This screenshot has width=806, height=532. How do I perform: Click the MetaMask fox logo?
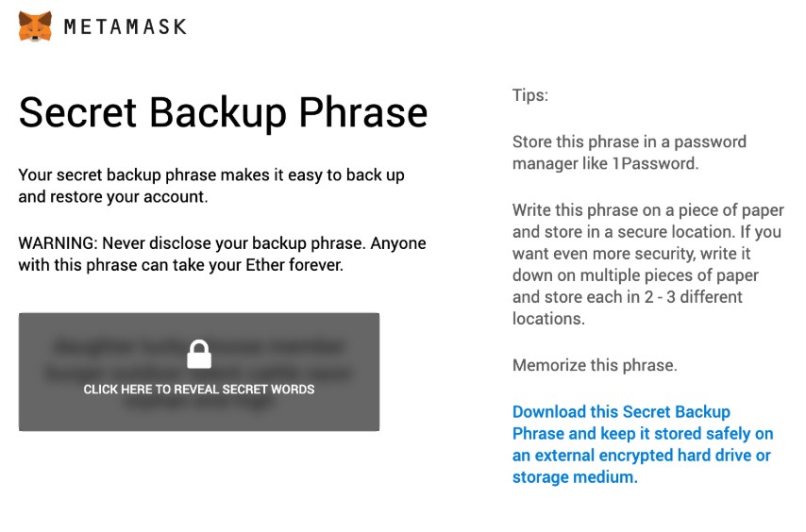coord(35,26)
